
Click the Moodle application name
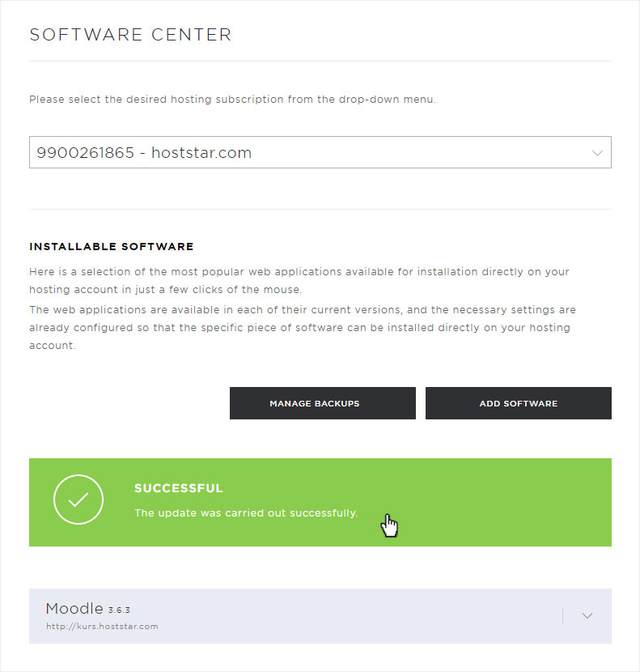point(74,608)
